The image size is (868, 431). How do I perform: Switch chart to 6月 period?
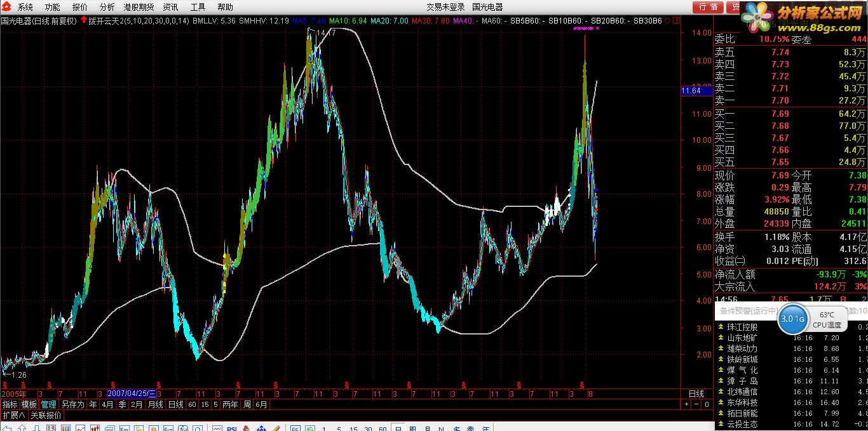(261, 404)
